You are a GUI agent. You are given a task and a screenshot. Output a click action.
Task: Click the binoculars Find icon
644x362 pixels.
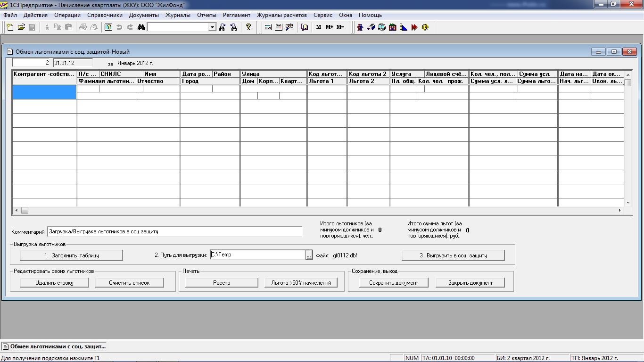(141, 27)
